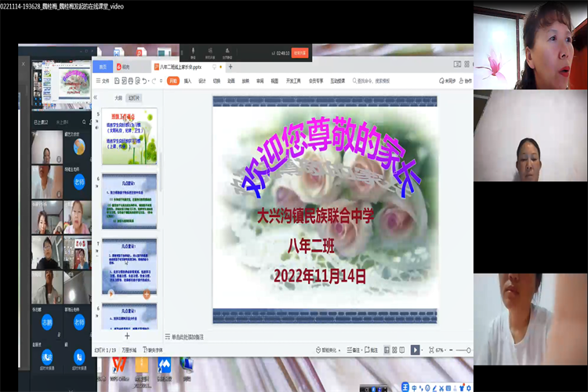Open the 会员专享 ribbon tab

[x=316, y=81]
